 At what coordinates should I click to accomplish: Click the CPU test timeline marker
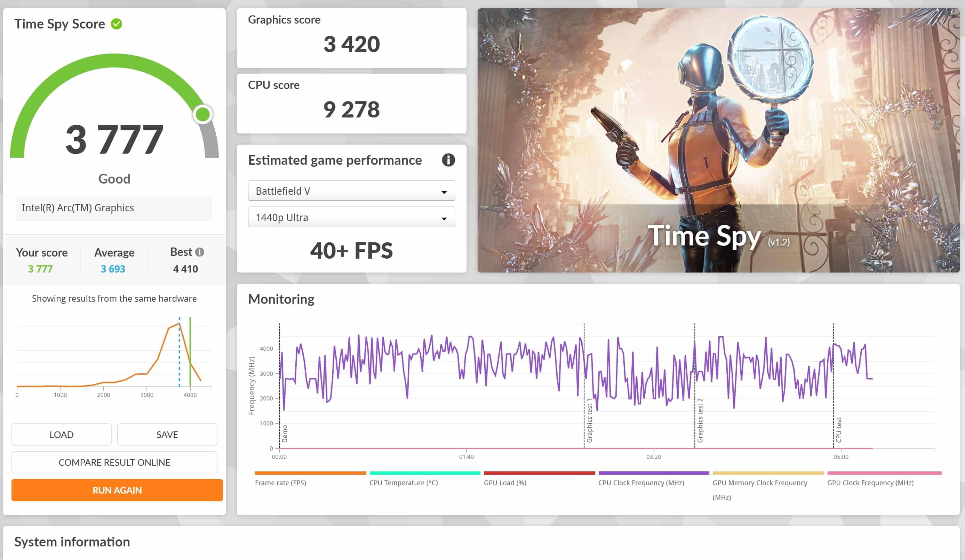(x=838, y=430)
